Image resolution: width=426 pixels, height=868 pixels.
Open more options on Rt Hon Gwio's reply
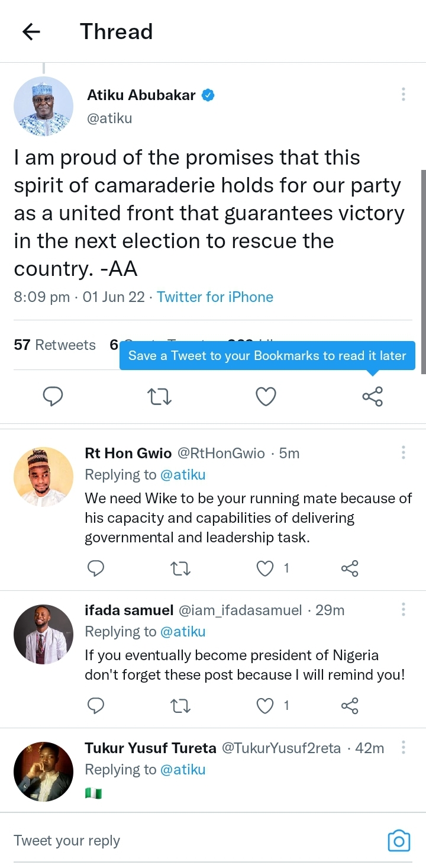403,453
